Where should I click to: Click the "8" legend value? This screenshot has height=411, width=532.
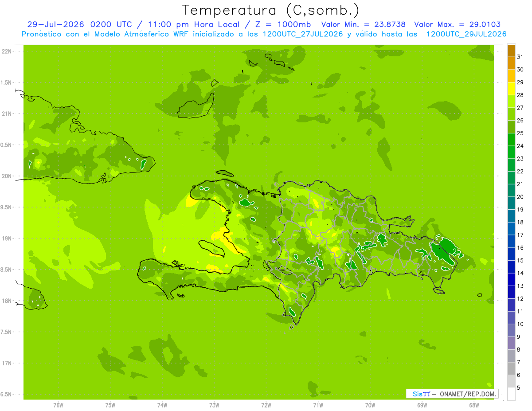(519, 349)
